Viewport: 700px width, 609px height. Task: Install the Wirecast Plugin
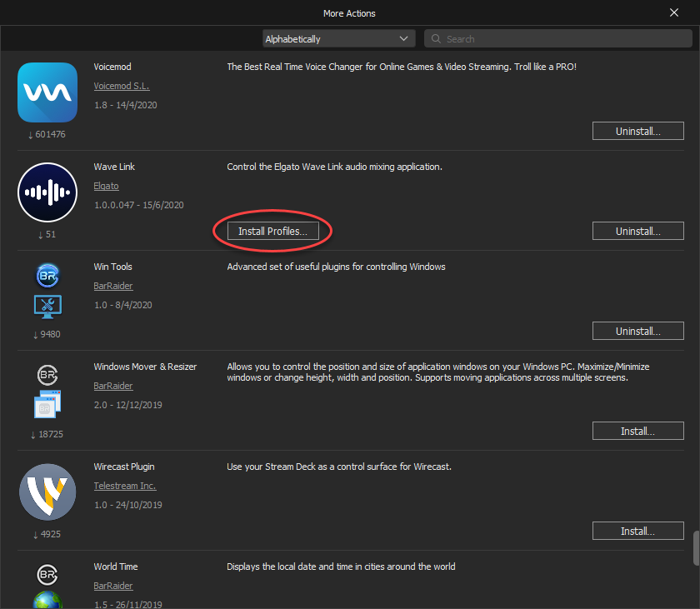[638, 531]
